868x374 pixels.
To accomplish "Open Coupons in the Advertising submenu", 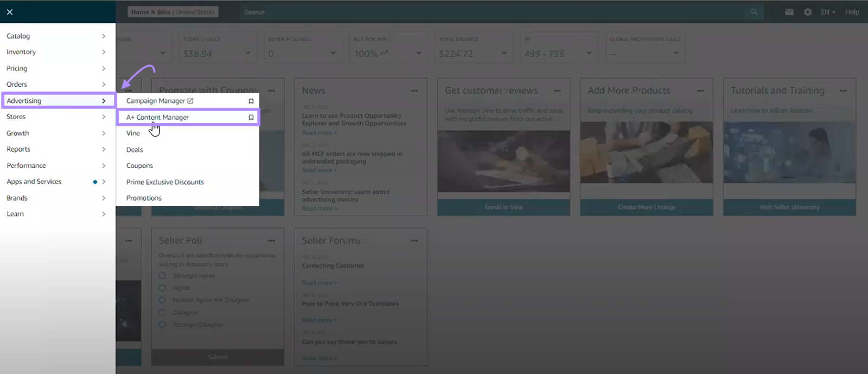I will (140, 166).
